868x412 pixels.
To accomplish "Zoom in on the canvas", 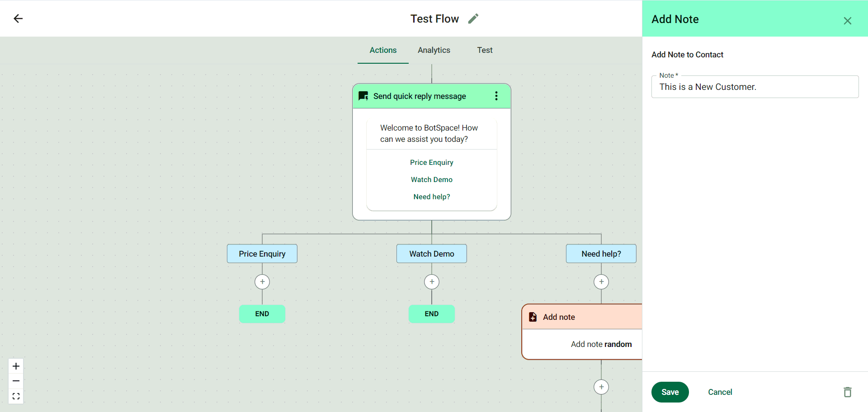I will 16,366.
